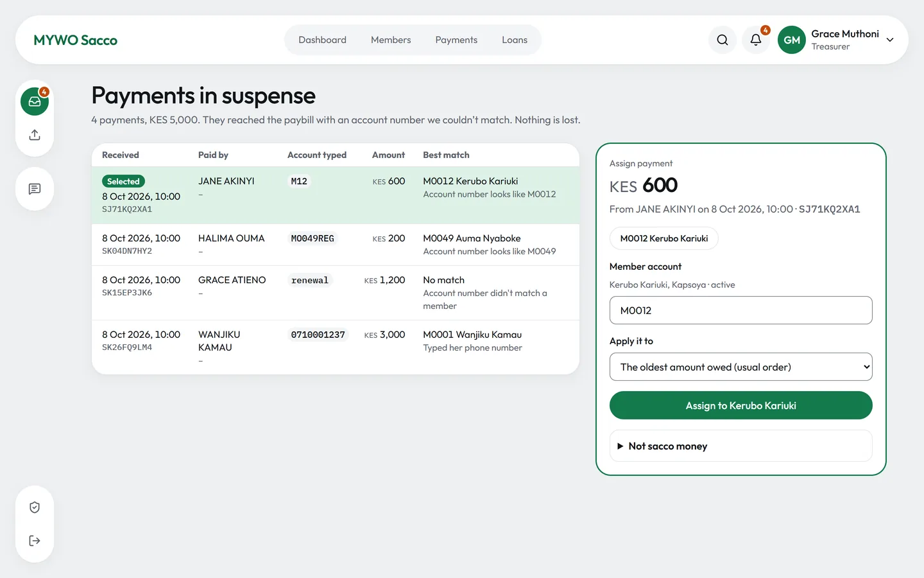Go to the Members tab

(x=391, y=40)
